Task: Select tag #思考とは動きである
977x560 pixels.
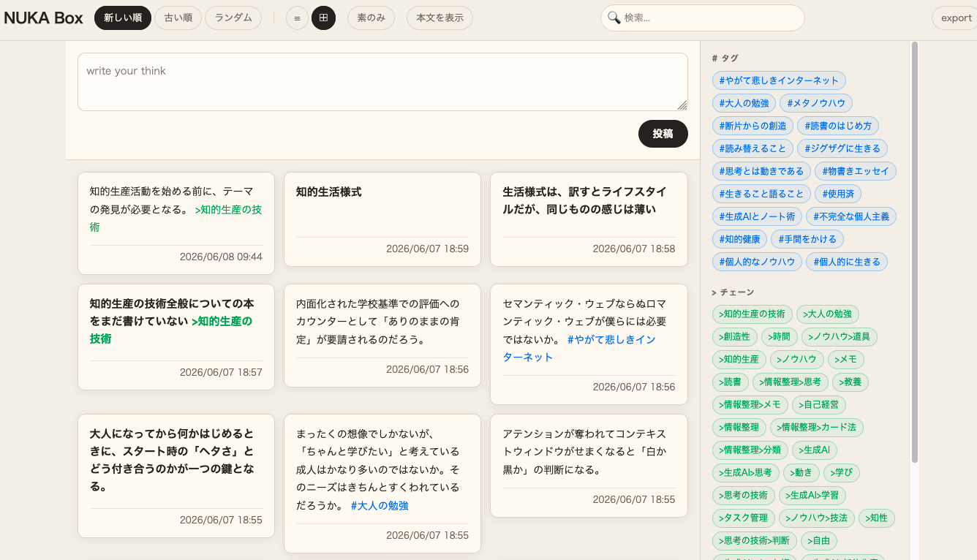Action: [x=761, y=171]
